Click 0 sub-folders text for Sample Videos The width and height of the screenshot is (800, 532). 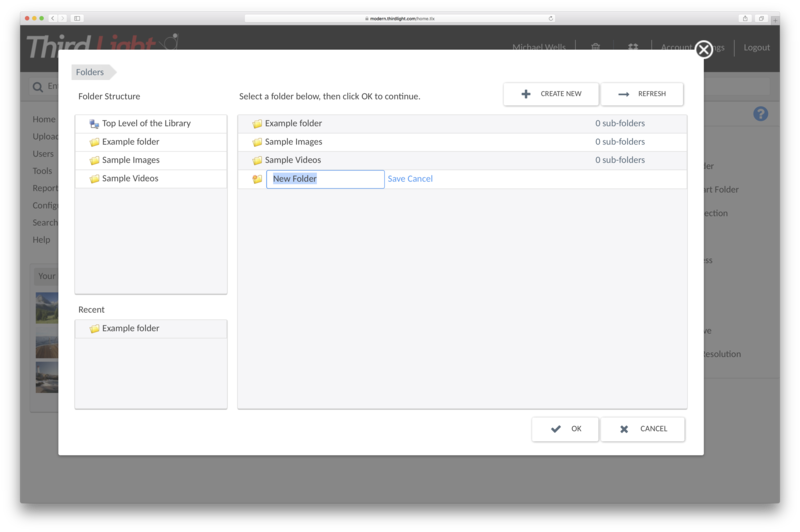tap(620, 160)
